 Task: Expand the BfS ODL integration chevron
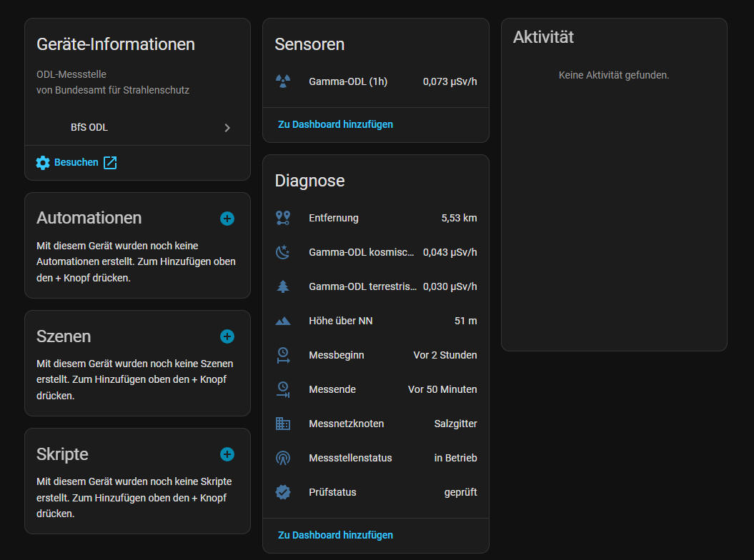click(227, 128)
